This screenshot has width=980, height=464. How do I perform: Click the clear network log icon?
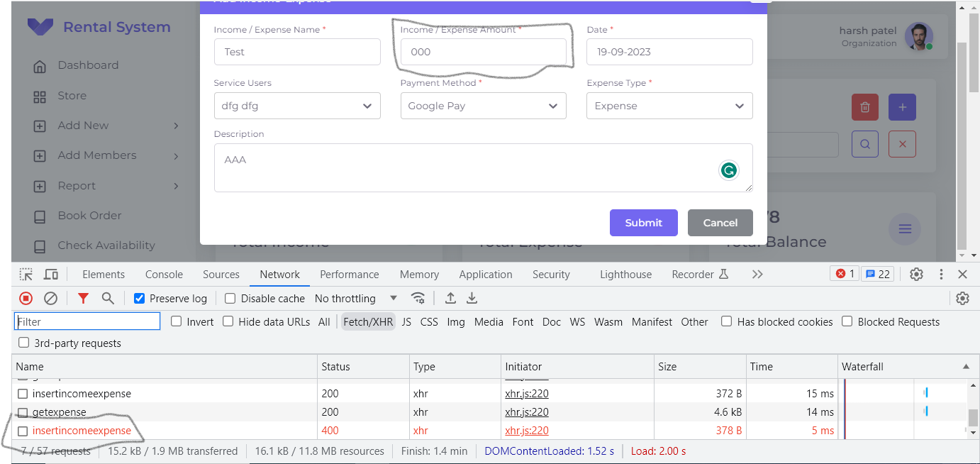pos(50,299)
